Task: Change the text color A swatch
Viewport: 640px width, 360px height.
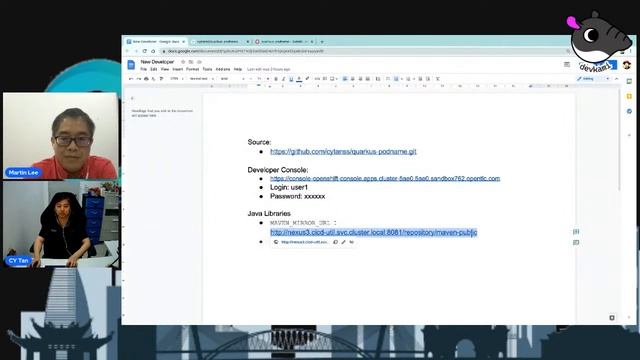Action: pyautogui.click(x=299, y=78)
